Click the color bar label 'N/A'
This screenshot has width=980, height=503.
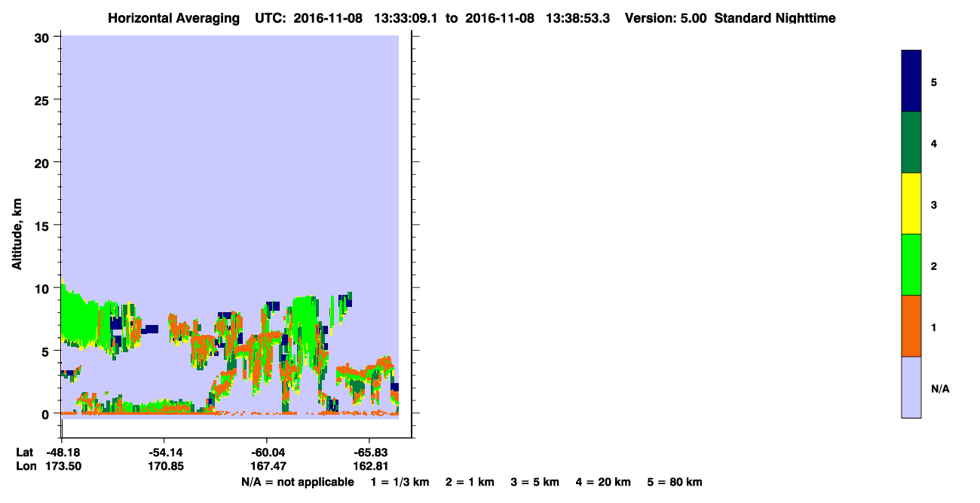940,388
